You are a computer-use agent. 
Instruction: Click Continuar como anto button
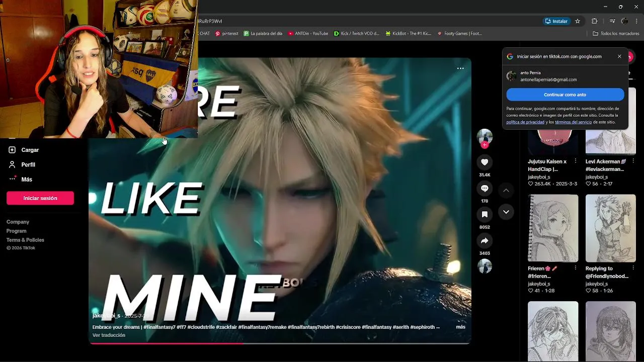pos(565,95)
